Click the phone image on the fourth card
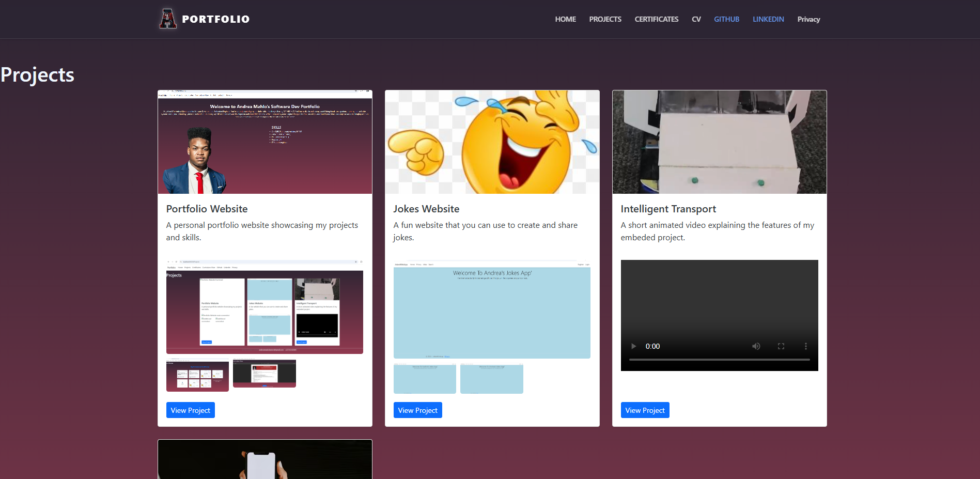 pyautogui.click(x=265, y=459)
